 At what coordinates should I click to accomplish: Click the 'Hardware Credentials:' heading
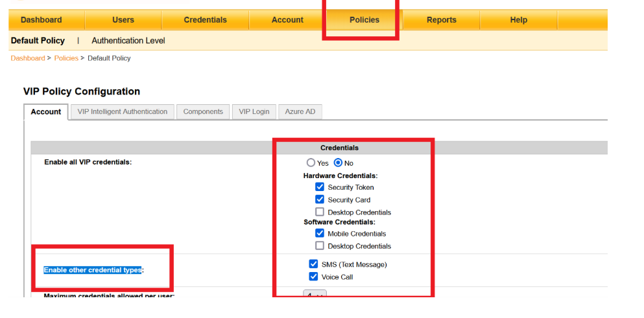[340, 176]
